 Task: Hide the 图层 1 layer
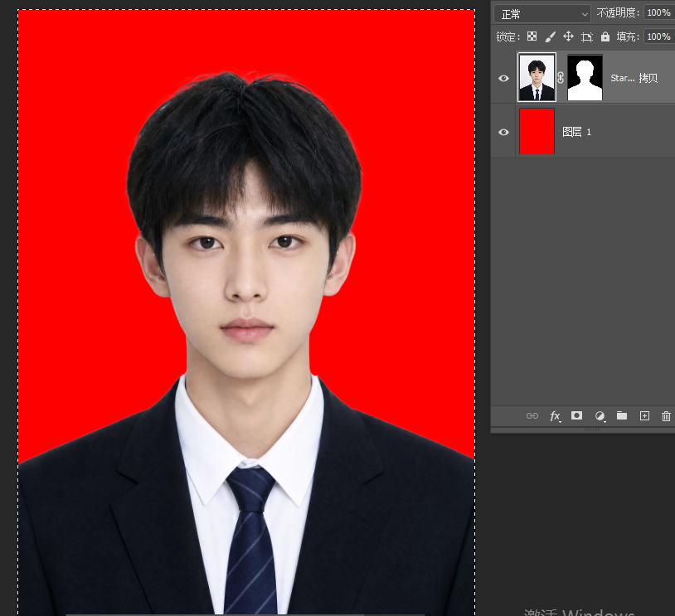503,132
